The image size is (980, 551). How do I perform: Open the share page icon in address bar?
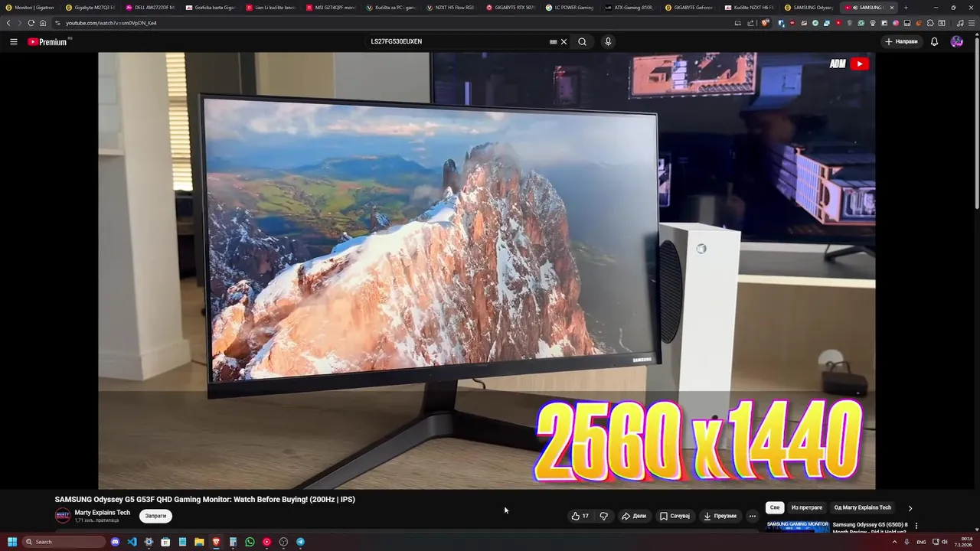coord(750,23)
